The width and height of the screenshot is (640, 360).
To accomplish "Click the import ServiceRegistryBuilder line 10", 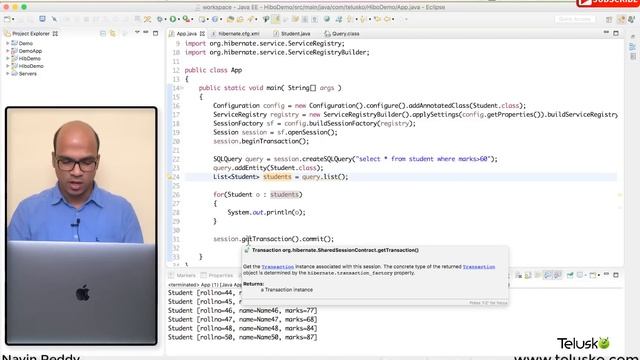I will coord(277,52).
